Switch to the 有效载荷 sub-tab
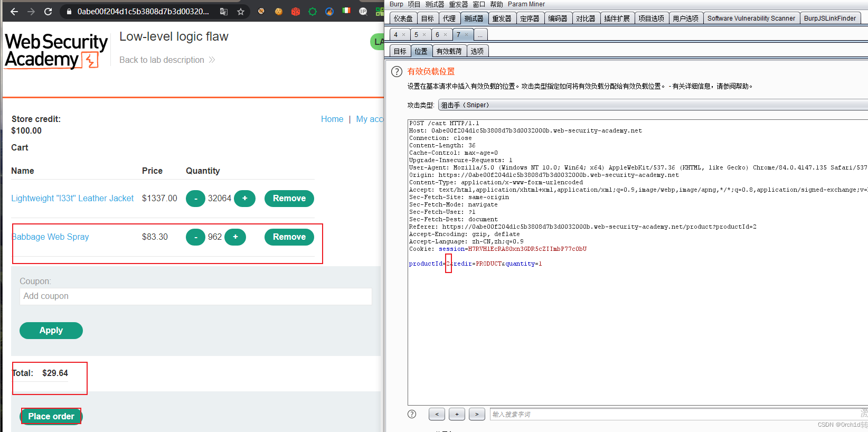 449,51
